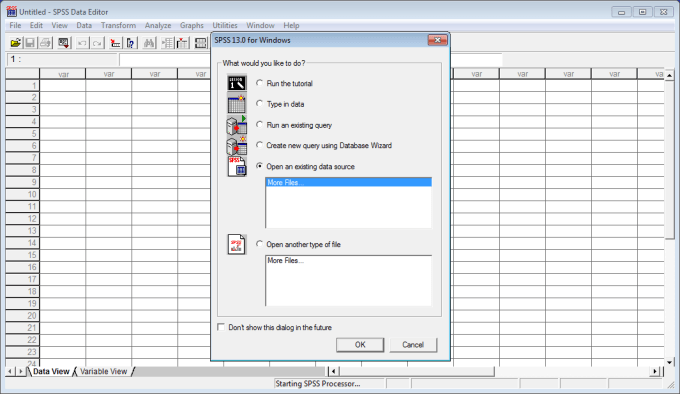680x394 pixels.
Task: Select Run an existing query option
Action: (259, 124)
